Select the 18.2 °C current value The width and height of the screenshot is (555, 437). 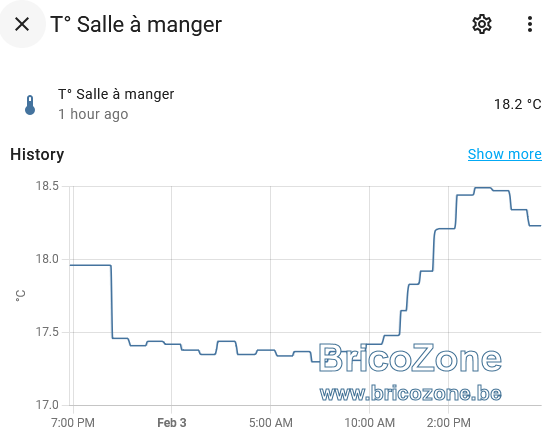[x=517, y=104]
